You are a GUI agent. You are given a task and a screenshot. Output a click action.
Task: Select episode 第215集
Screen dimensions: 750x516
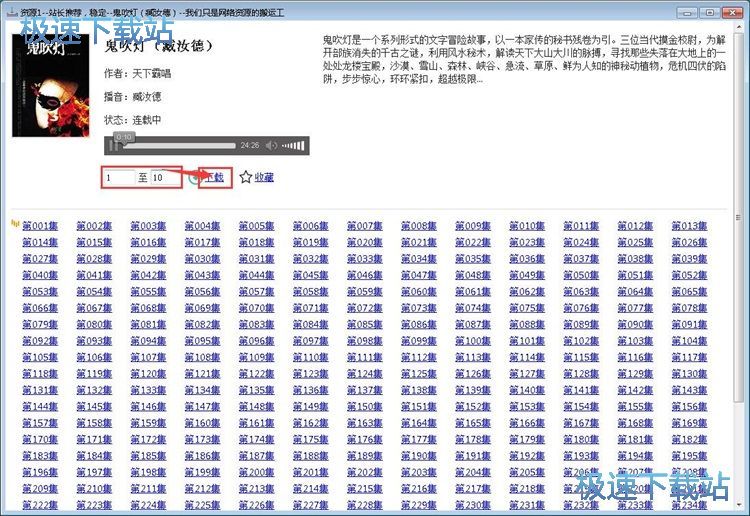pos(365,489)
